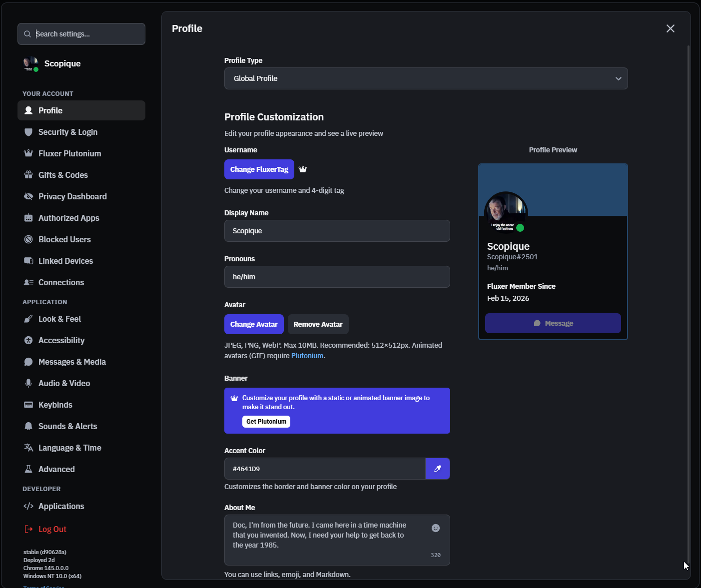Open the Security & Login settings
This screenshot has height=588, width=701.
(68, 132)
